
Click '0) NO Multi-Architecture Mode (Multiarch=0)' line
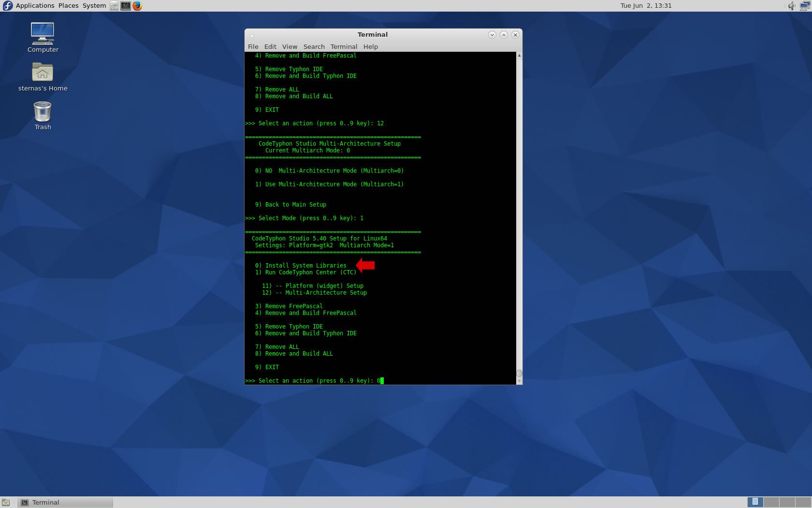329,171
